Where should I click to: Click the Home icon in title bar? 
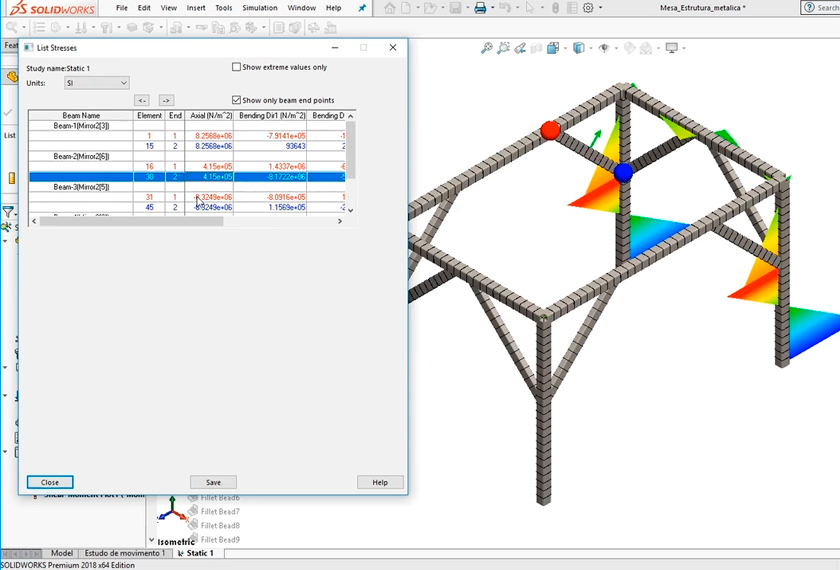390,8
